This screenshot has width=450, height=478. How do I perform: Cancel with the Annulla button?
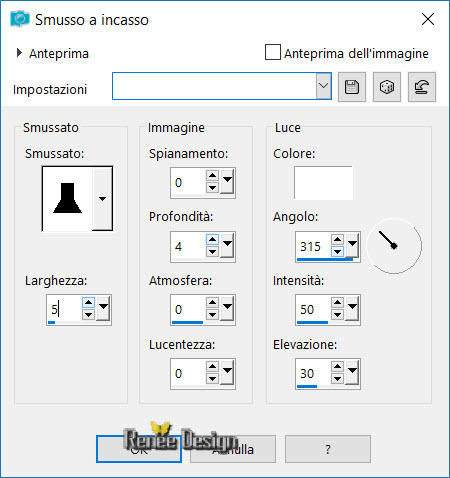click(233, 449)
